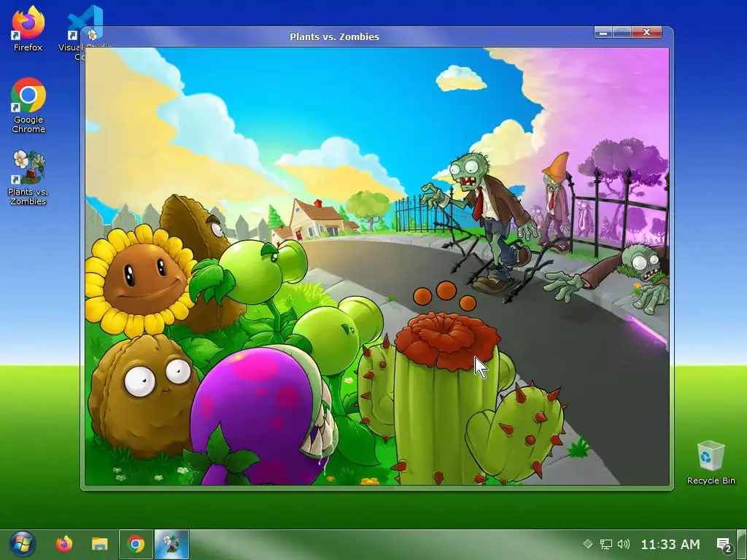Open the volume speaker tray icon
Image resolution: width=747 pixels, height=560 pixels.
tap(623, 544)
